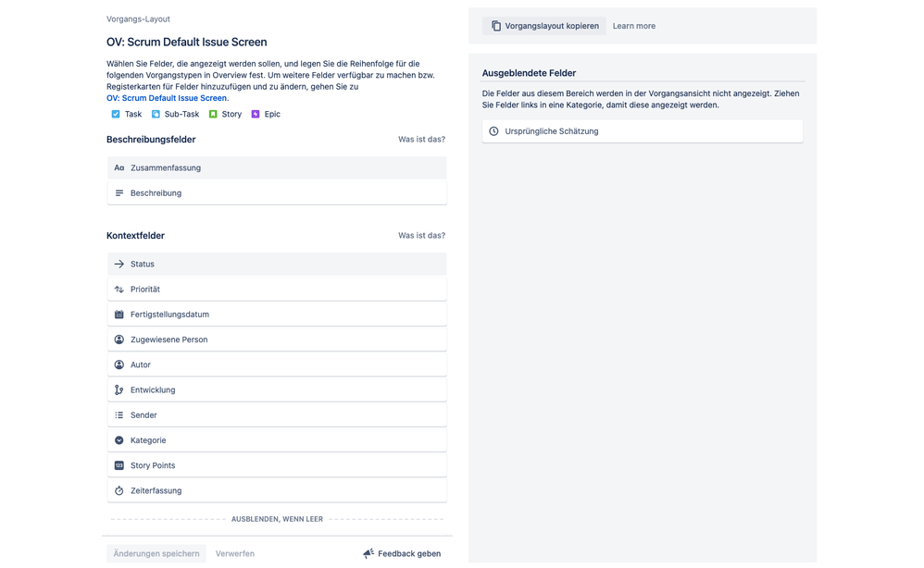Select the Zusammenfassung field row
The image size is (924, 568).
click(x=277, y=167)
